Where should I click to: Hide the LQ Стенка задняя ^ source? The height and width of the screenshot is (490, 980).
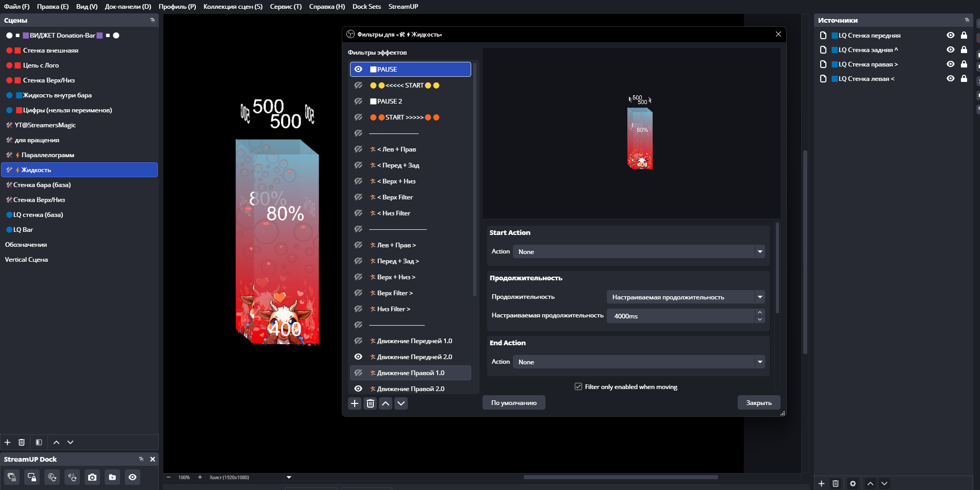(950, 50)
